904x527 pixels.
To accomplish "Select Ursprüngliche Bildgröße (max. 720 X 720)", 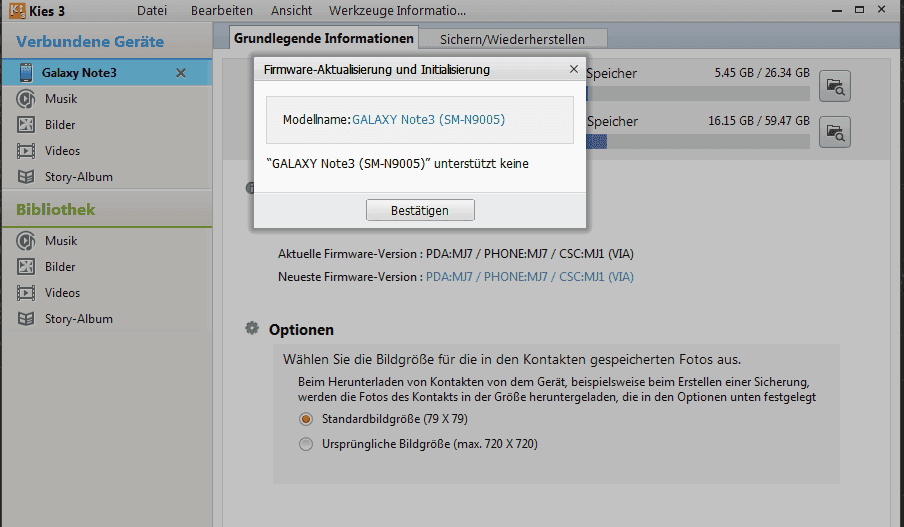I will [x=306, y=444].
